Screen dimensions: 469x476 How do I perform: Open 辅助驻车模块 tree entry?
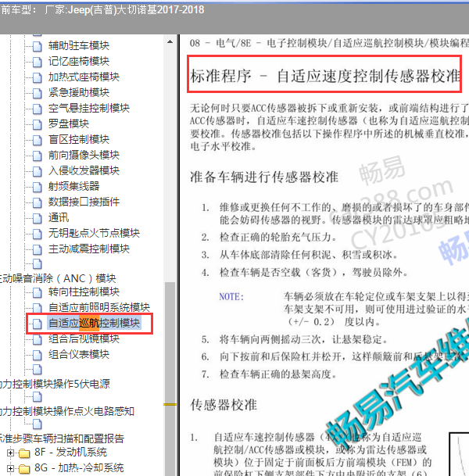click(79, 46)
